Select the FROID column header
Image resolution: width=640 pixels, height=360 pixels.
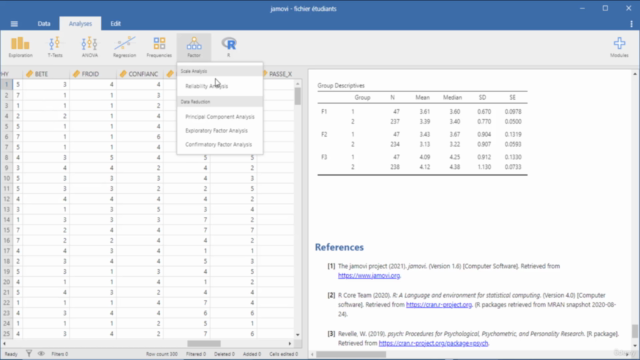(93, 74)
